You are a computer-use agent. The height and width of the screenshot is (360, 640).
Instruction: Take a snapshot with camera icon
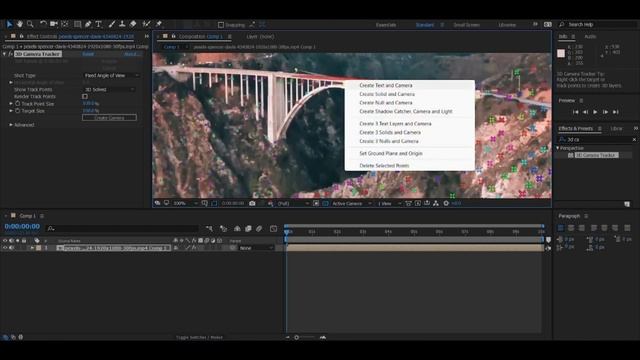pos(252,203)
